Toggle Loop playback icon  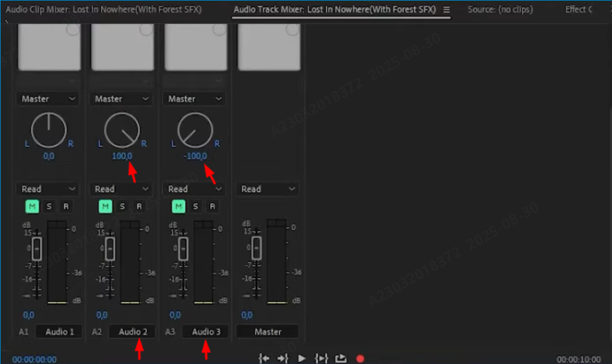[x=341, y=358]
